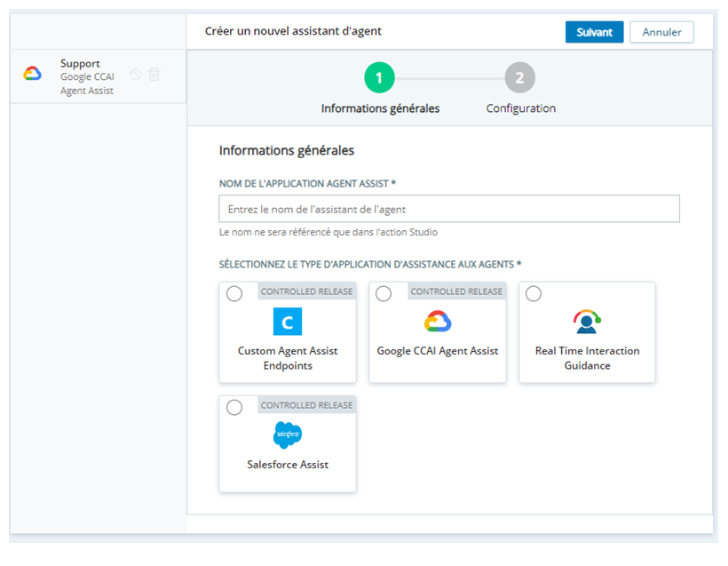Click the Google Cloud icon beside Support
This screenshot has width=728, height=566.
click(x=33, y=74)
